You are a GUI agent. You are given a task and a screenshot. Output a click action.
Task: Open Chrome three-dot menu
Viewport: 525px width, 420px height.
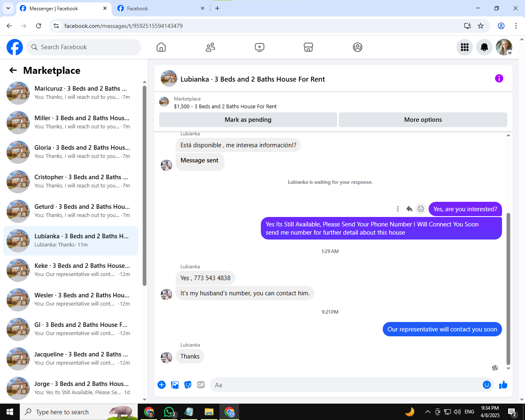[516, 26]
